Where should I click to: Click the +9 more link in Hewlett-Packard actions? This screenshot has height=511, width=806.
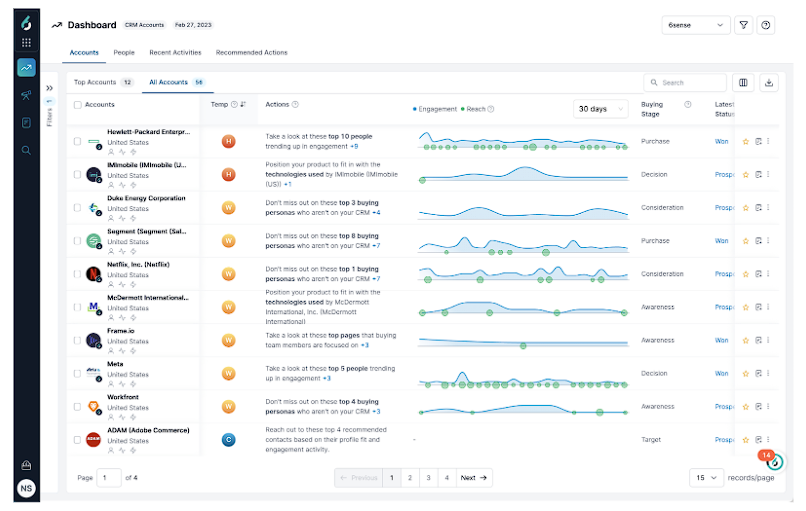[354, 147]
